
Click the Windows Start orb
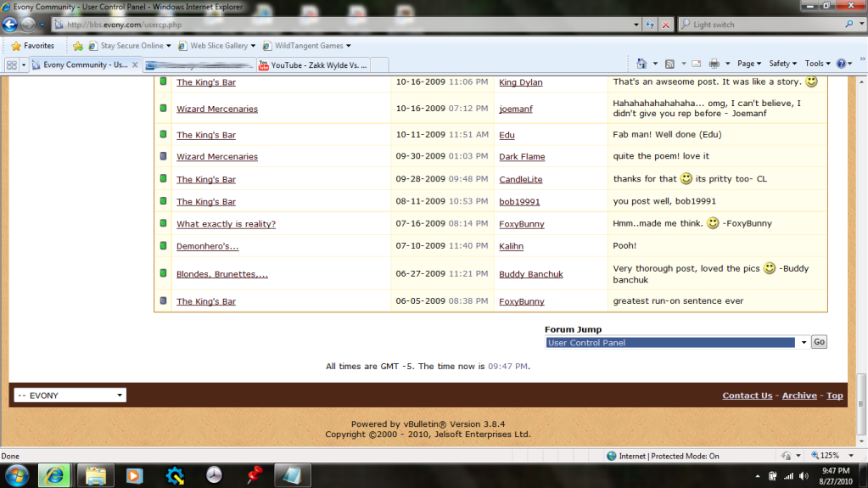click(x=18, y=474)
